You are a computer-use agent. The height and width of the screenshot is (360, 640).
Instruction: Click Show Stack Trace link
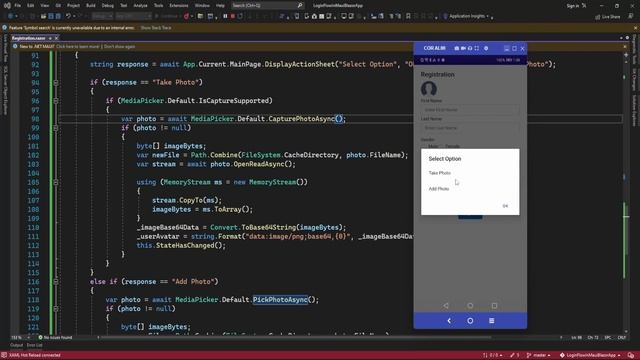[156, 28]
